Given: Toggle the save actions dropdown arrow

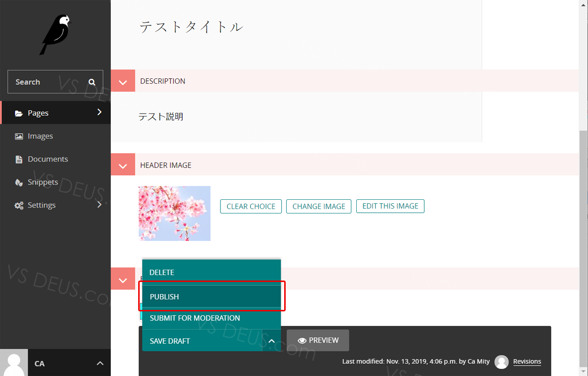Looking at the screenshot, I should (x=271, y=341).
